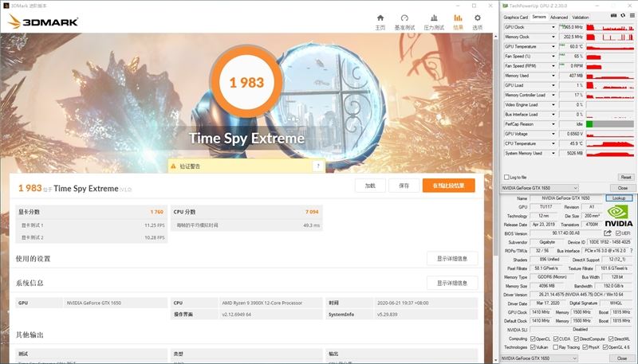638x364 pixels.
Task: Toggle CUDA computing checkbox
Action: click(x=556, y=339)
